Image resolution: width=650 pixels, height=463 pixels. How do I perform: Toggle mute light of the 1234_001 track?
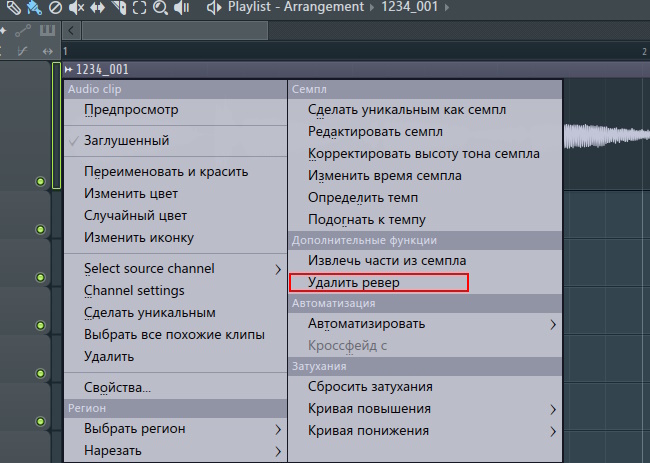click(x=40, y=181)
